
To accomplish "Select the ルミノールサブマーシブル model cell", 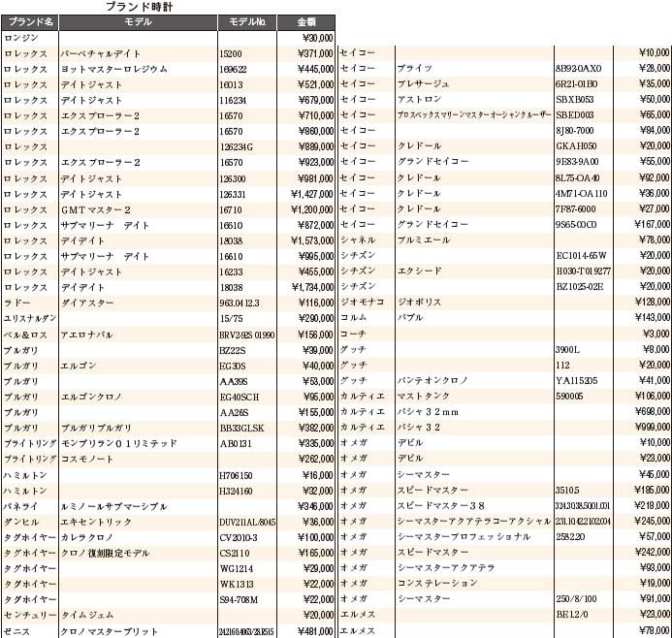I will coord(113,506).
